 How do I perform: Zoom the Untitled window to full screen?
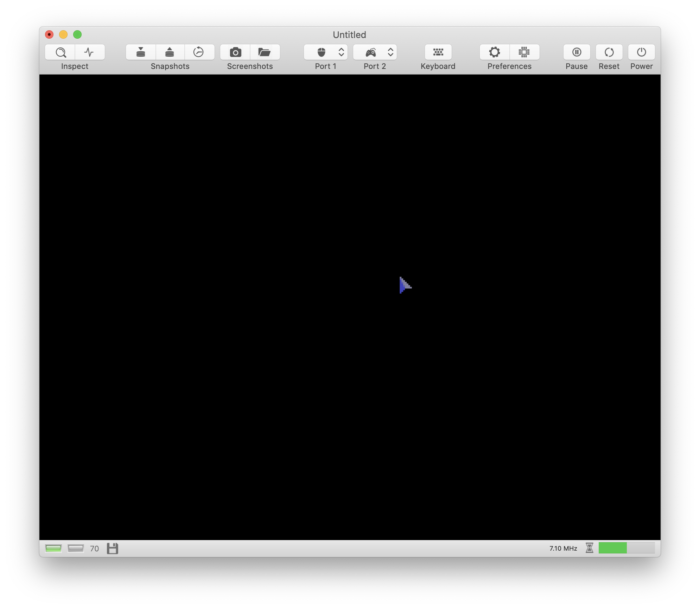coord(77,34)
